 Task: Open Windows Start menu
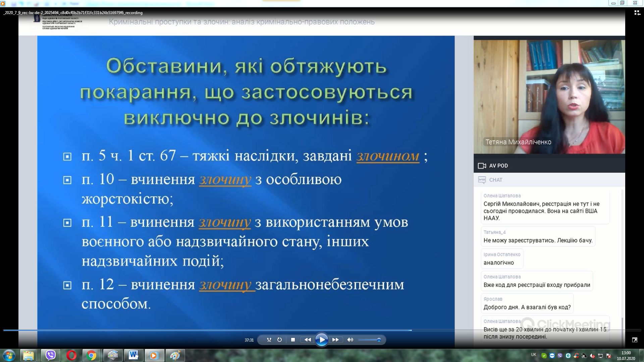pyautogui.click(x=9, y=355)
